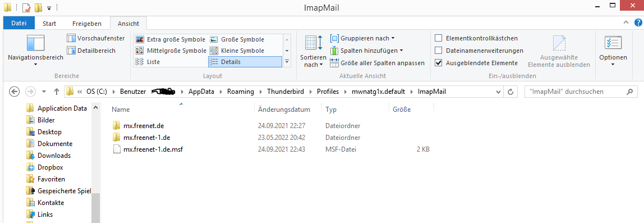Open the Optionen button
The height and width of the screenshot is (223, 644).
click(x=613, y=51)
